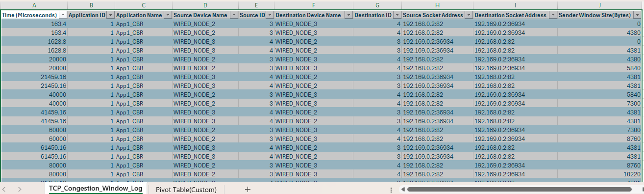Image resolution: width=644 pixels, height=194 pixels.
Task: Select sender window 4380 in a 20000 row
Action: [600, 59]
